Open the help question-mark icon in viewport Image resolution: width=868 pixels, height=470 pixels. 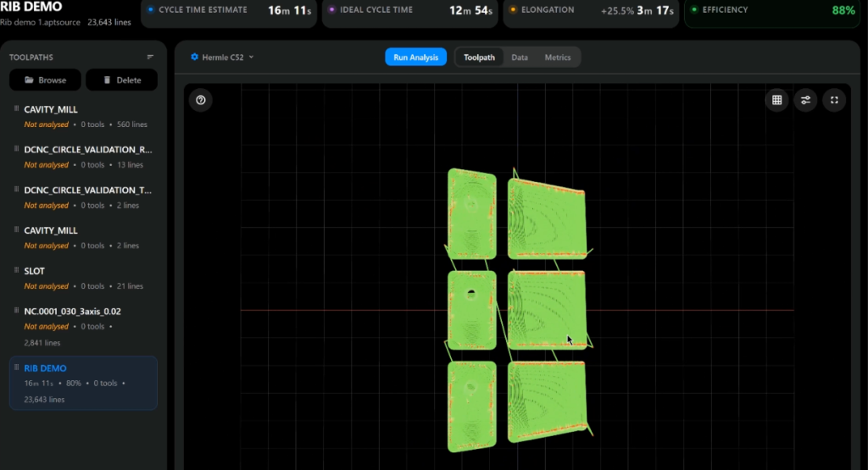pos(200,100)
